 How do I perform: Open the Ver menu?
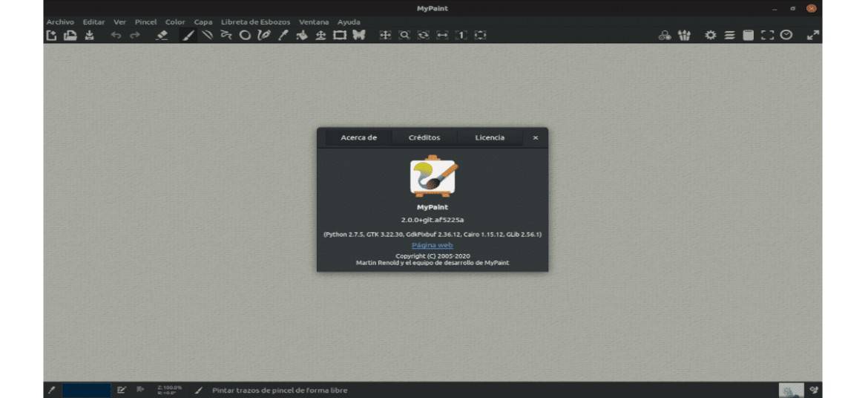(119, 22)
